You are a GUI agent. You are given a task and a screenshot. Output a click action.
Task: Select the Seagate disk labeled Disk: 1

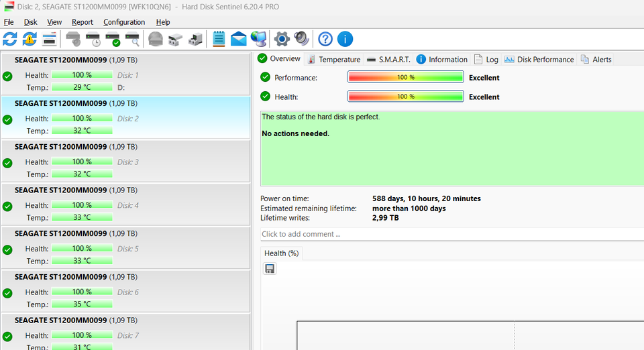[125, 74]
